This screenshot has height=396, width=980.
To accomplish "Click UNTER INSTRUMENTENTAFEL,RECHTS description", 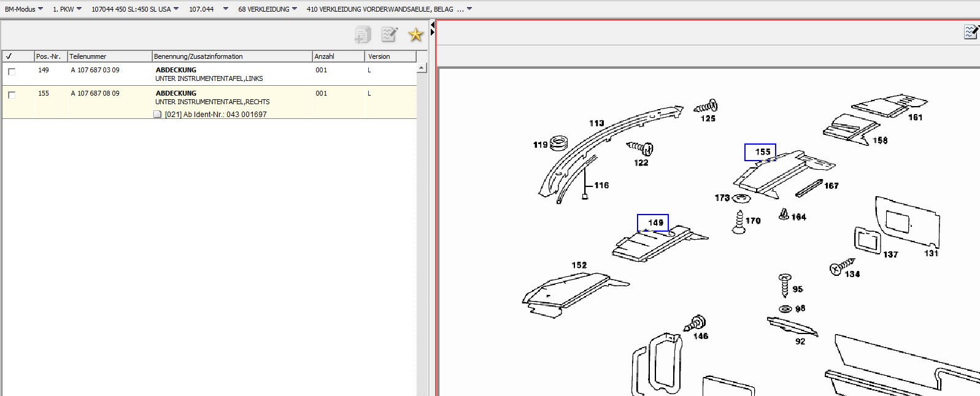I will click(x=212, y=102).
